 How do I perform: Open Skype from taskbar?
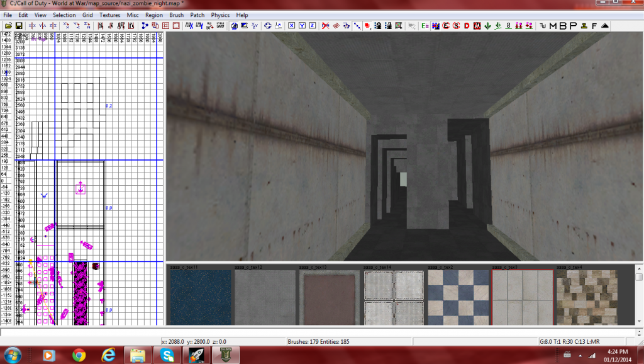pos(167,355)
